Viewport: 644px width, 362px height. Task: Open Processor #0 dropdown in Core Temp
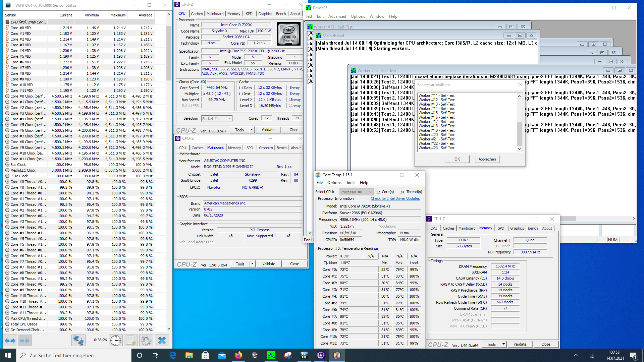coord(356,192)
